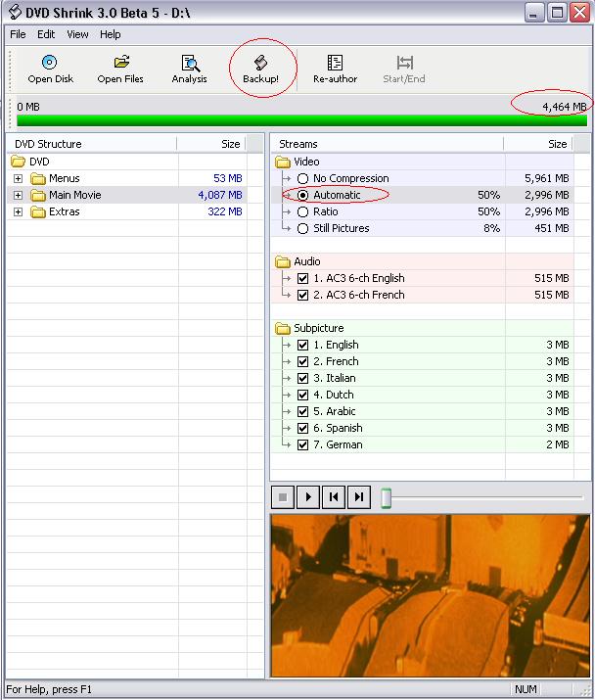The width and height of the screenshot is (595, 700).
Task: Click the Menus folder icon
Action: [38, 178]
